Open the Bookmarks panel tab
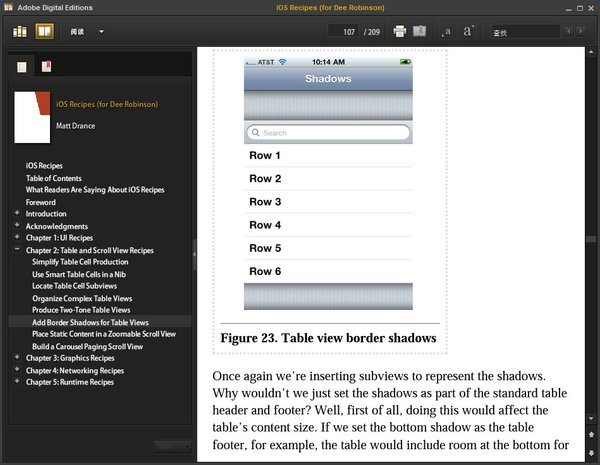The width and height of the screenshot is (600, 465). pos(46,67)
